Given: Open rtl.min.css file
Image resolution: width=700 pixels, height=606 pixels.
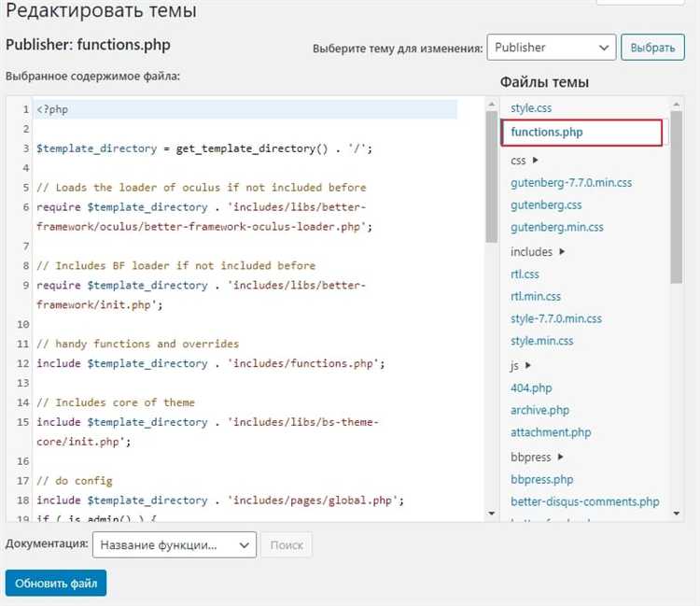Looking at the screenshot, I should click(x=536, y=297).
